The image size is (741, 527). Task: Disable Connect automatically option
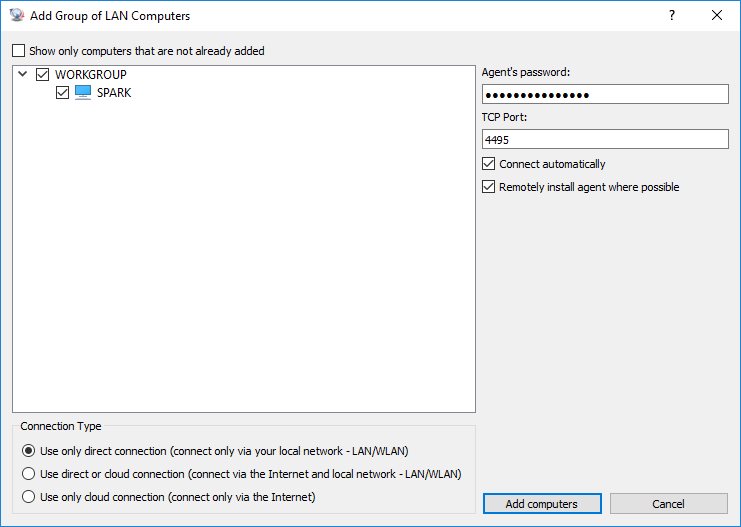[x=489, y=164]
